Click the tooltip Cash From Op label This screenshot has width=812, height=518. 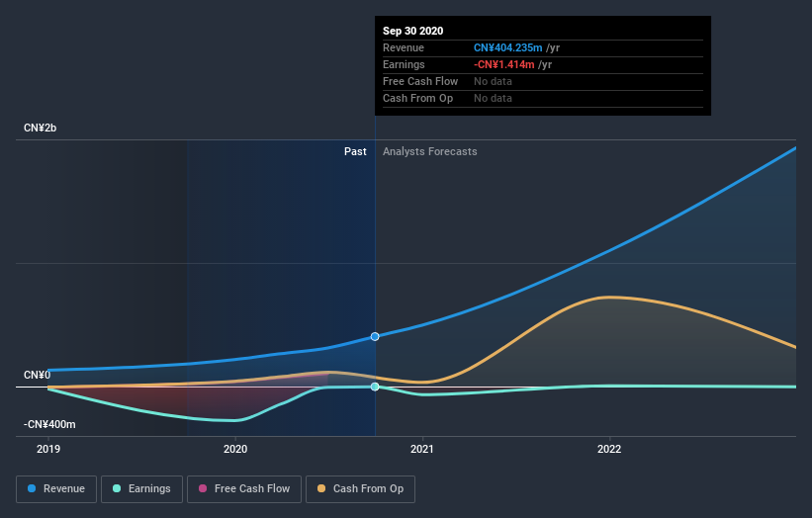(418, 98)
